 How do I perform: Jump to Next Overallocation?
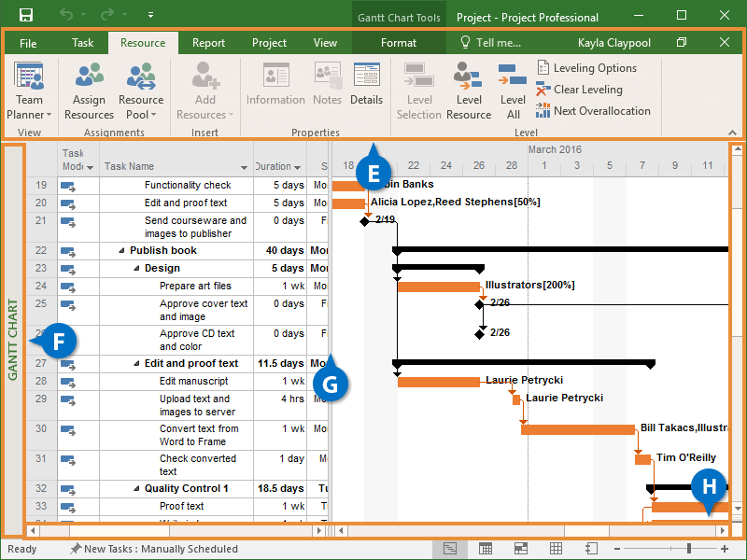click(x=593, y=111)
